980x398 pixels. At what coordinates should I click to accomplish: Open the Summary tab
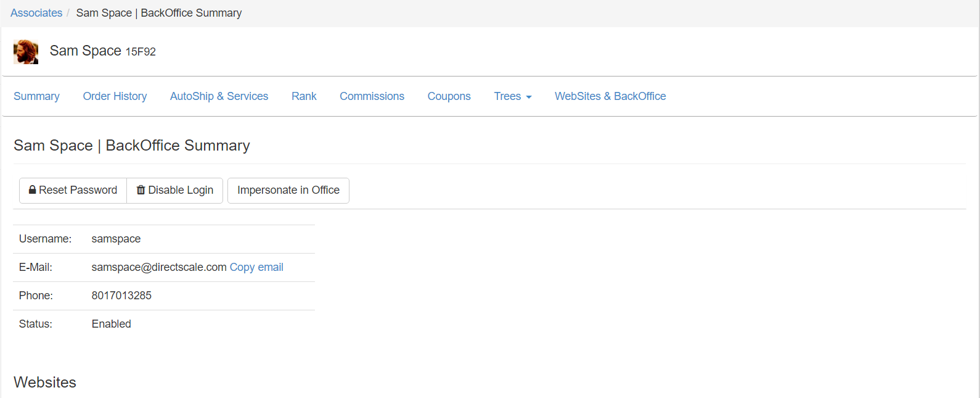[36, 96]
